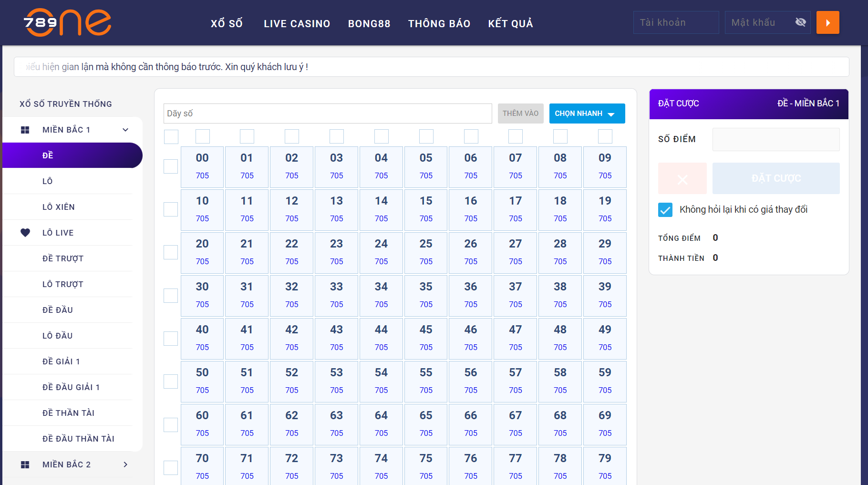Check the row checkbox for 30-39
Screen dimensions: 868x485
pyautogui.click(x=171, y=296)
